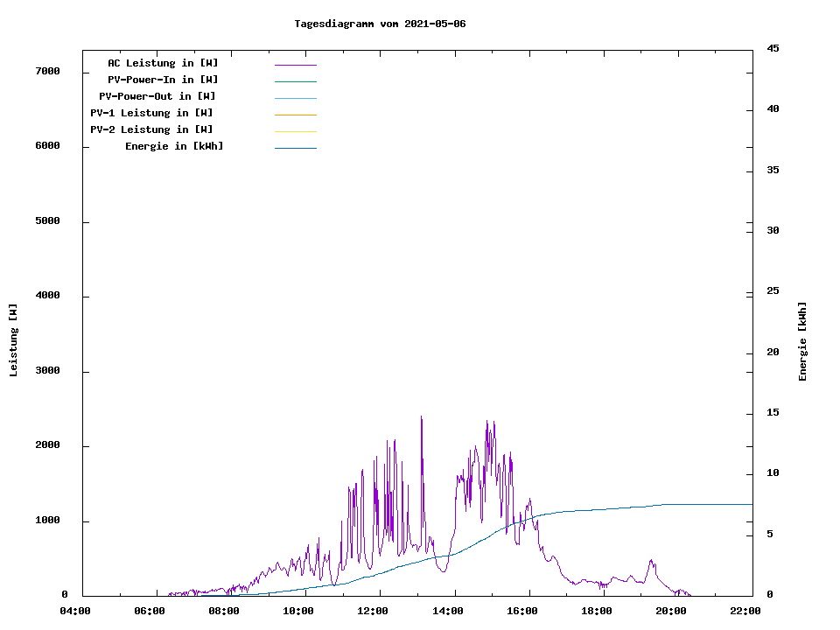Select the AC Leistung legend label
This screenshot has width=840, height=630.
[x=163, y=63]
